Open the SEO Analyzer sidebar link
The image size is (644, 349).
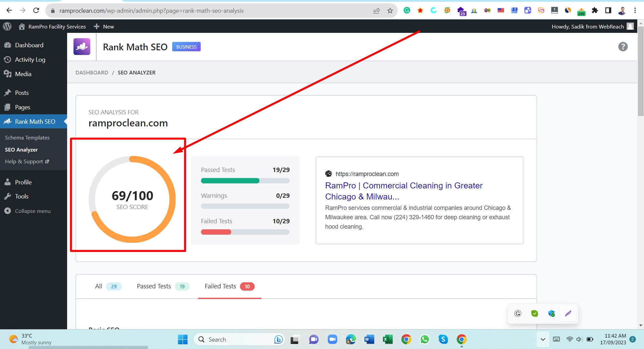[x=21, y=150]
